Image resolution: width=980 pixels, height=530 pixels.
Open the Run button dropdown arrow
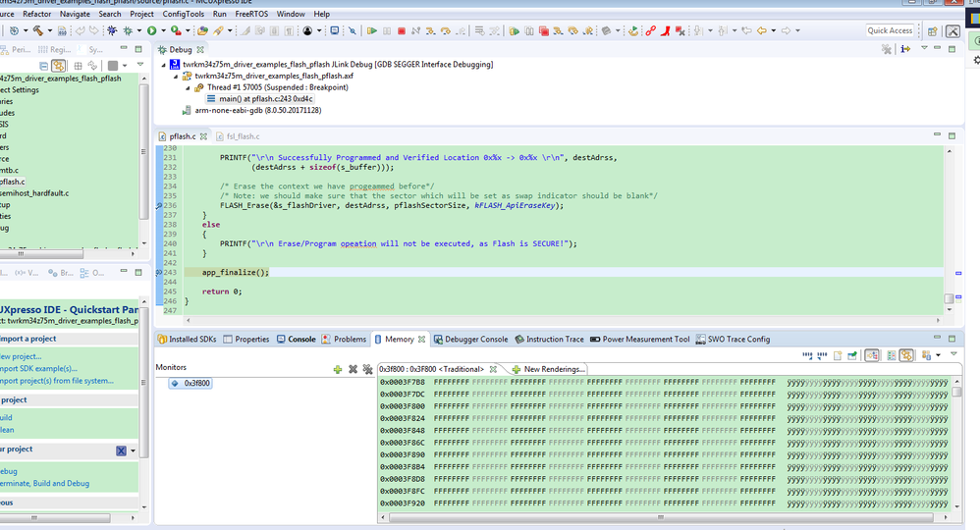click(x=164, y=30)
